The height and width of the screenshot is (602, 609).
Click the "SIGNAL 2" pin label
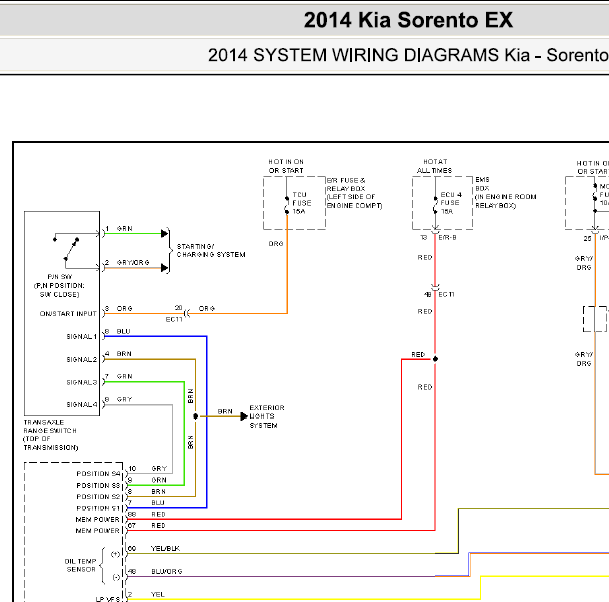81,359
